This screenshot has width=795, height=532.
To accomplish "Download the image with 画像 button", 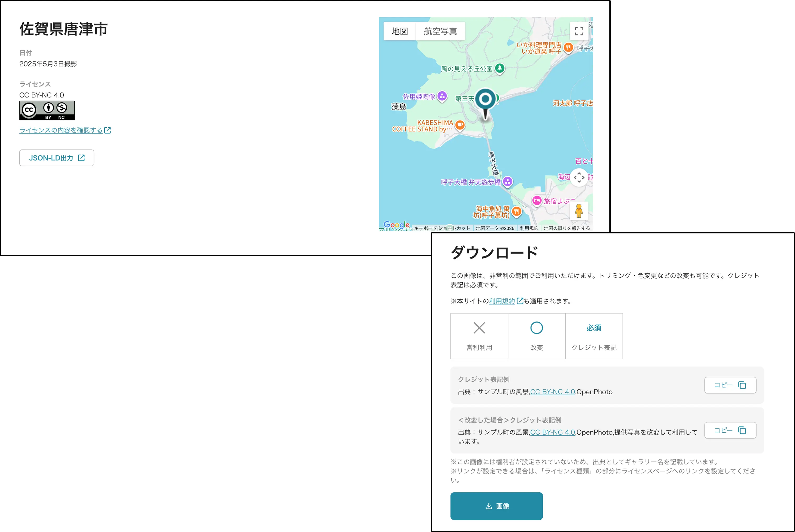I will (x=496, y=506).
